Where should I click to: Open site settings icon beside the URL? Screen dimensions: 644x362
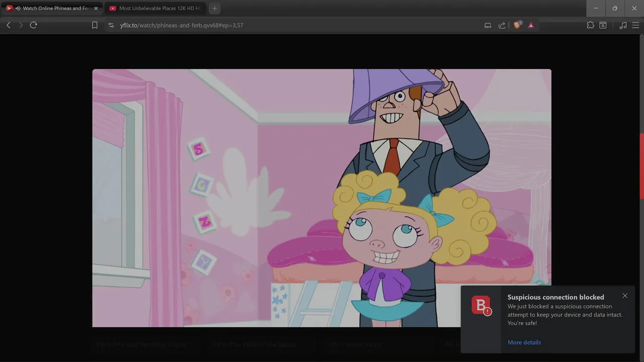click(x=111, y=25)
